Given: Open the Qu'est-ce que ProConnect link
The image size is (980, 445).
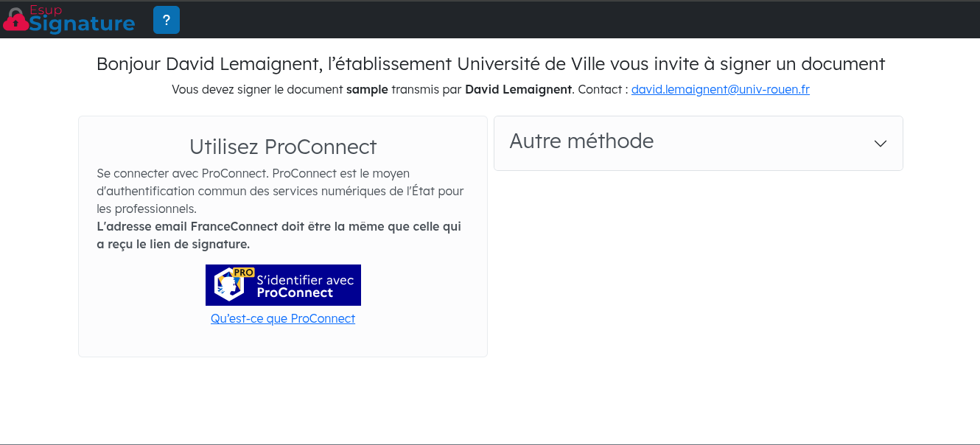Looking at the screenshot, I should click(x=283, y=319).
